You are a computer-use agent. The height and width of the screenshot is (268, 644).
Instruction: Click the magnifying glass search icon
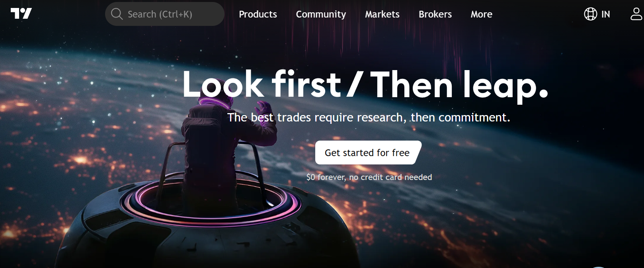tap(117, 14)
